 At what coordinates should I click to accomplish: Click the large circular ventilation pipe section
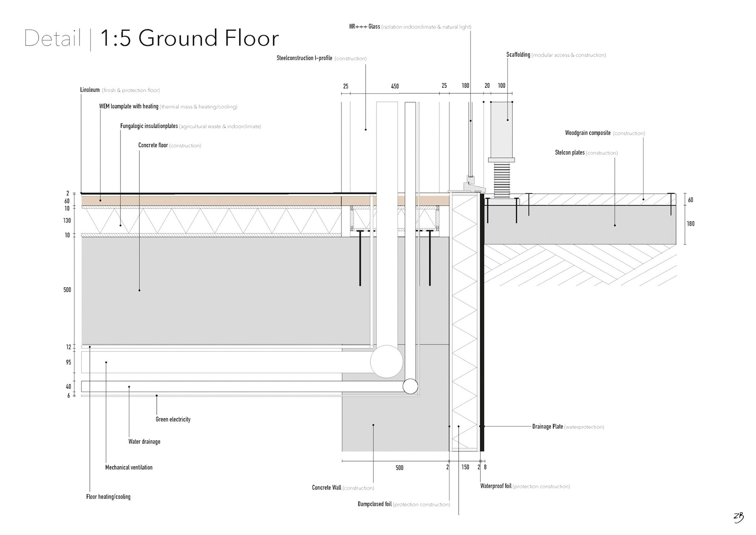[386, 361]
